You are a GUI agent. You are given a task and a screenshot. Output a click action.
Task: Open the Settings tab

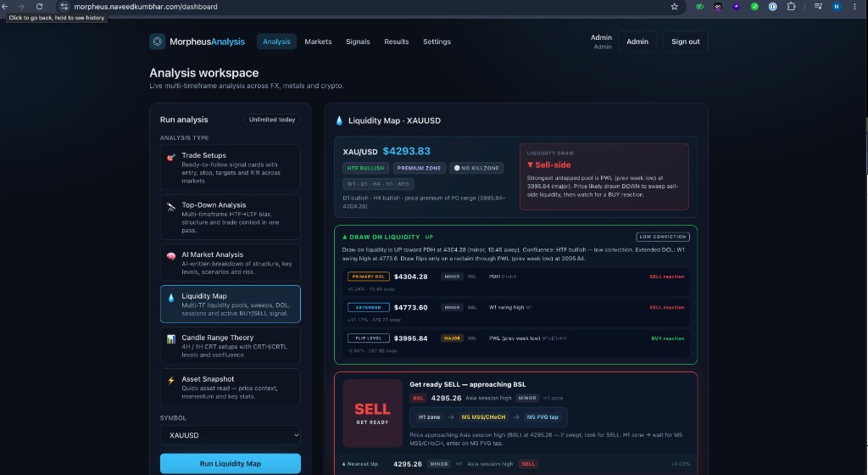point(437,42)
